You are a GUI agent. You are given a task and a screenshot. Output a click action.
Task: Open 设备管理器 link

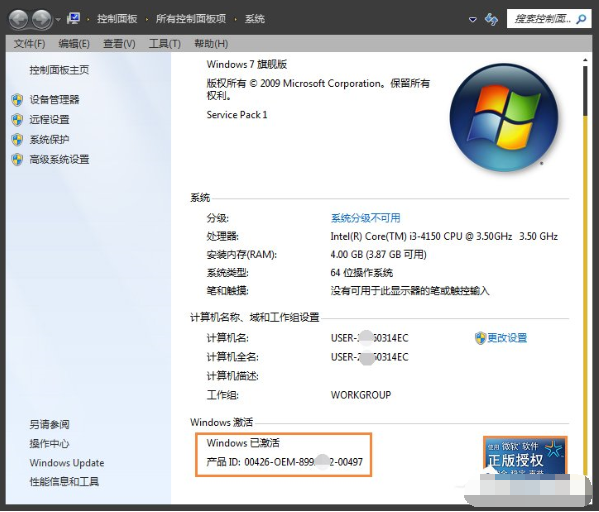pos(54,100)
